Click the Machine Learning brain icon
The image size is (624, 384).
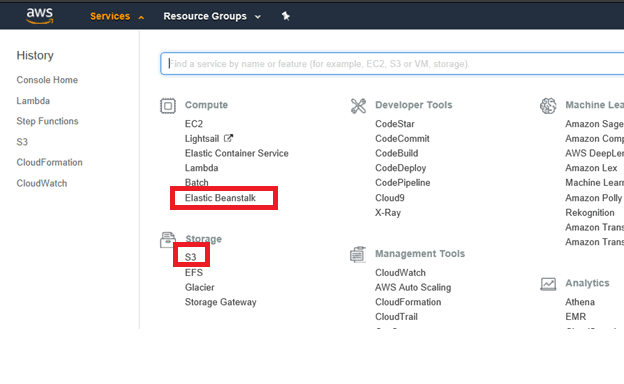(548, 106)
